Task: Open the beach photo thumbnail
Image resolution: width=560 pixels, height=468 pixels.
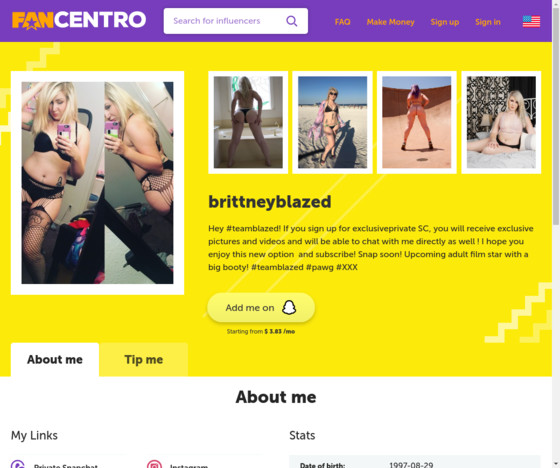Action: 332,122
